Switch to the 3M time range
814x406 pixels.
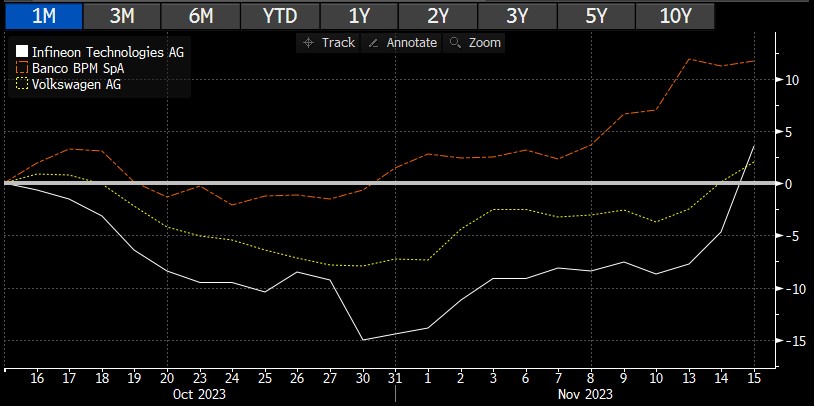pyautogui.click(x=121, y=15)
